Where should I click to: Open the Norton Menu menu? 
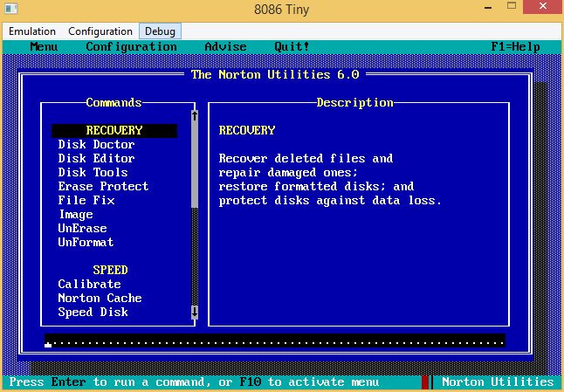click(44, 47)
